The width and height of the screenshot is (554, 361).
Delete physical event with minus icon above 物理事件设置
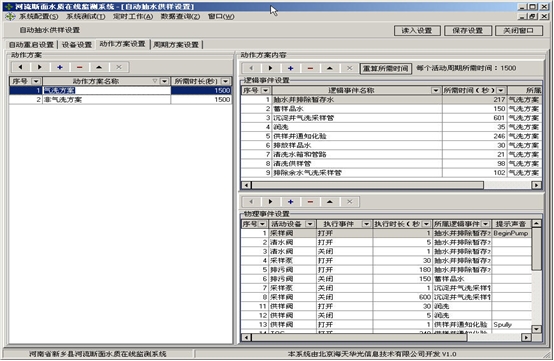pos(310,202)
